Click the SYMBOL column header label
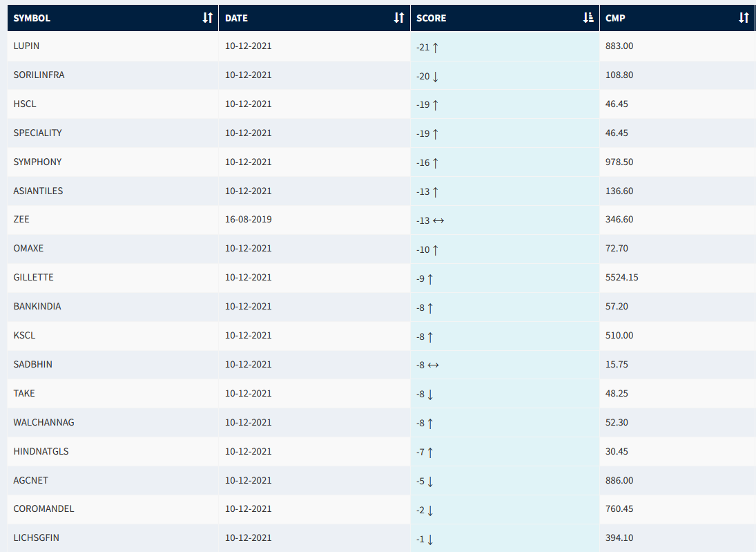Screen dimensions: 756x552 click(32, 19)
